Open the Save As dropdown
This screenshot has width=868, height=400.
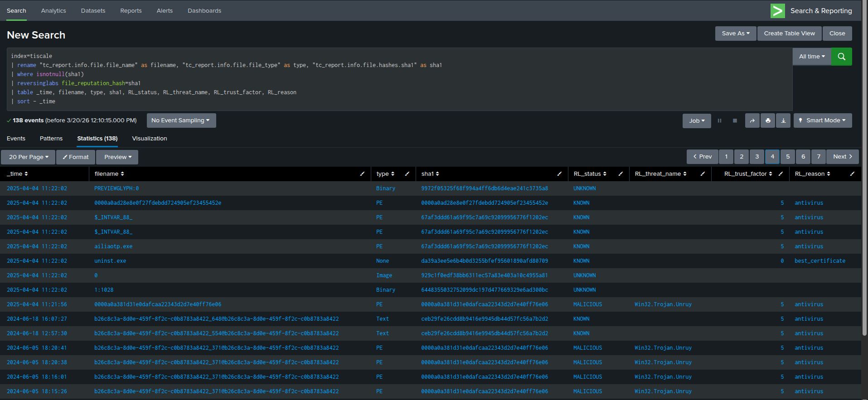point(736,34)
